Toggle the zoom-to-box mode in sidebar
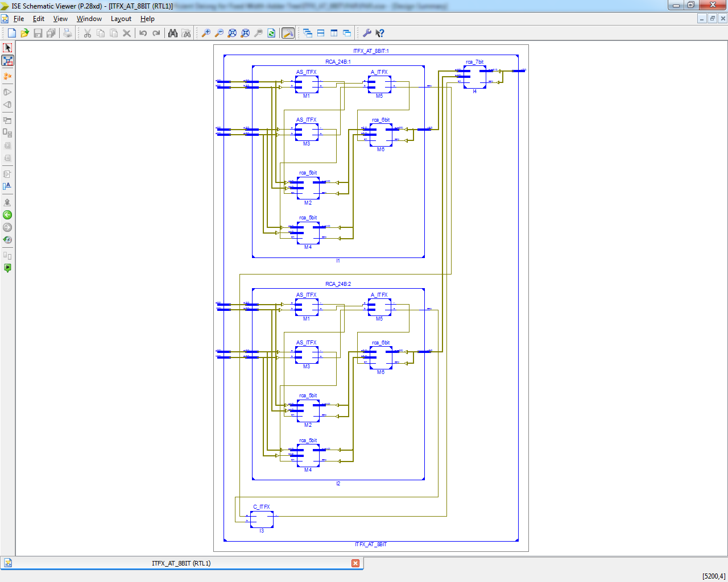The image size is (728, 582). point(7,61)
